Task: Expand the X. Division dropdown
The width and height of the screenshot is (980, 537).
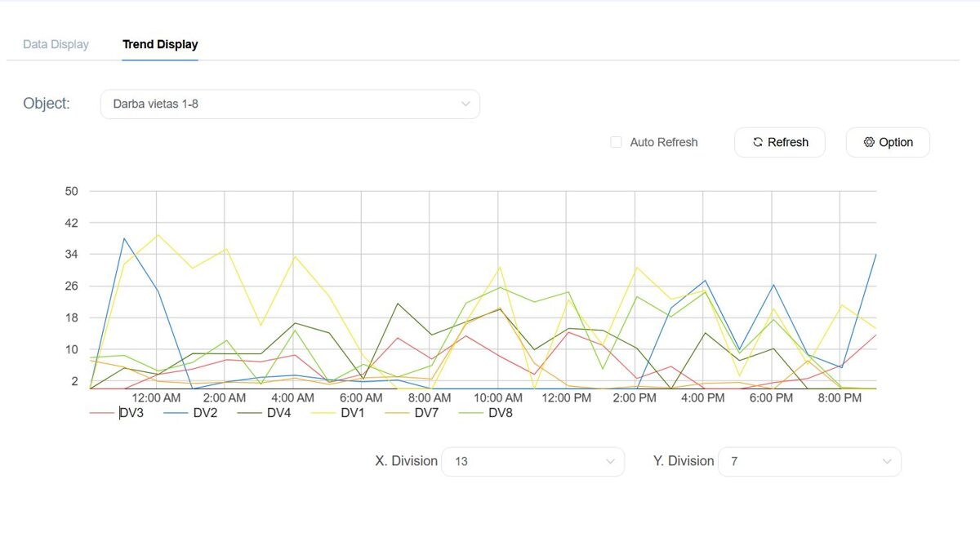Action: (532, 461)
